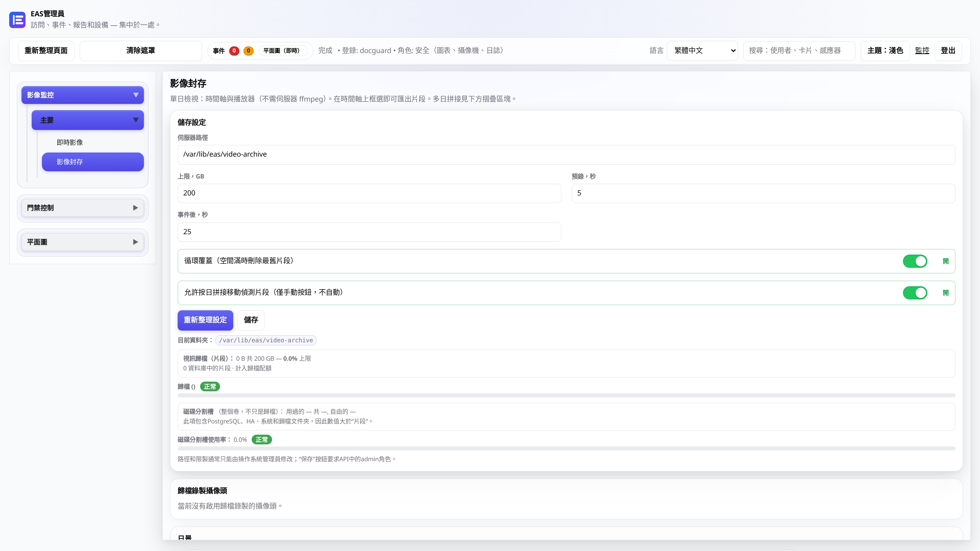
Task: Click the 正常 badge next to 磁碟分割槽使用率
Action: pos(262,440)
